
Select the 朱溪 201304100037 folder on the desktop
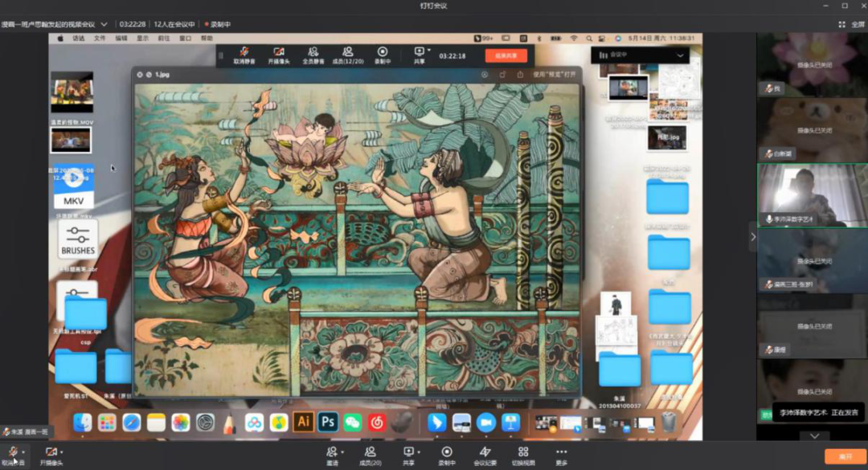point(620,370)
